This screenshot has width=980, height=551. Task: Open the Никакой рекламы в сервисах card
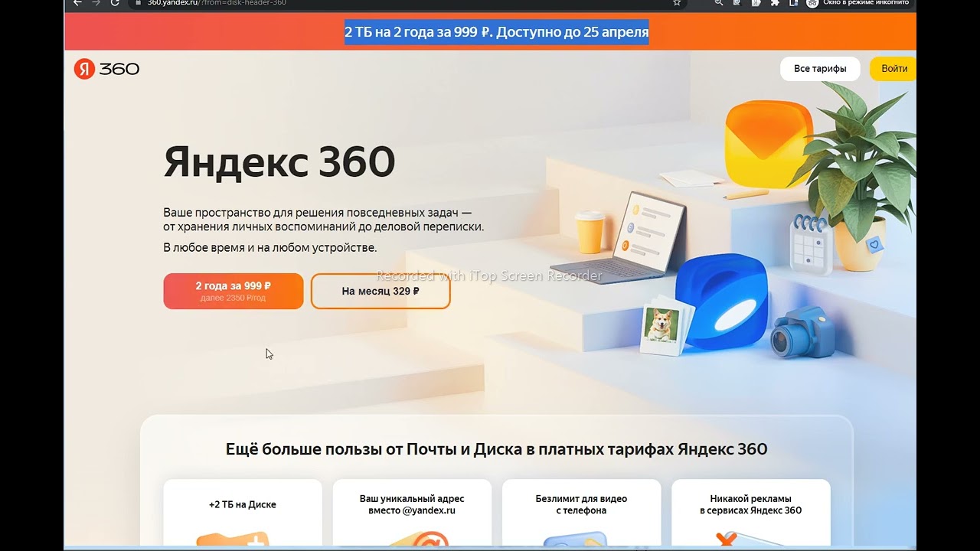pyautogui.click(x=750, y=514)
